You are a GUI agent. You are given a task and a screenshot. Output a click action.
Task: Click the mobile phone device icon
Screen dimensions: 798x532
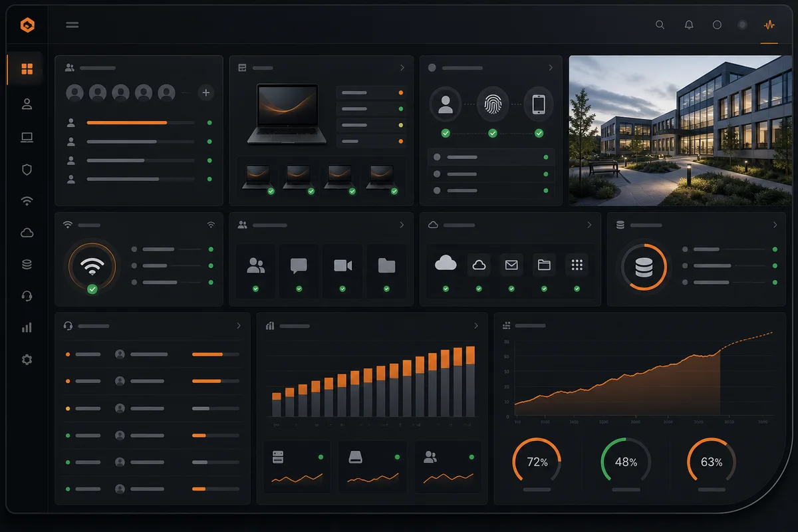pos(539,104)
